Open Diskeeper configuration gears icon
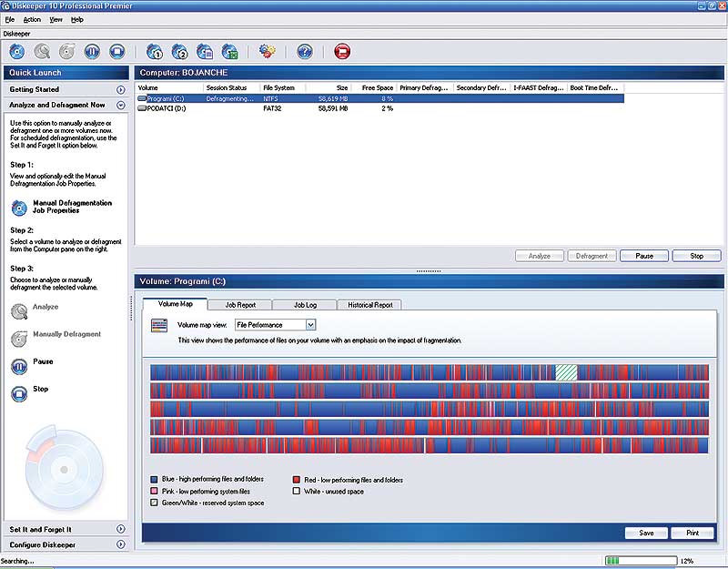This screenshot has width=728, height=569. pos(267,52)
